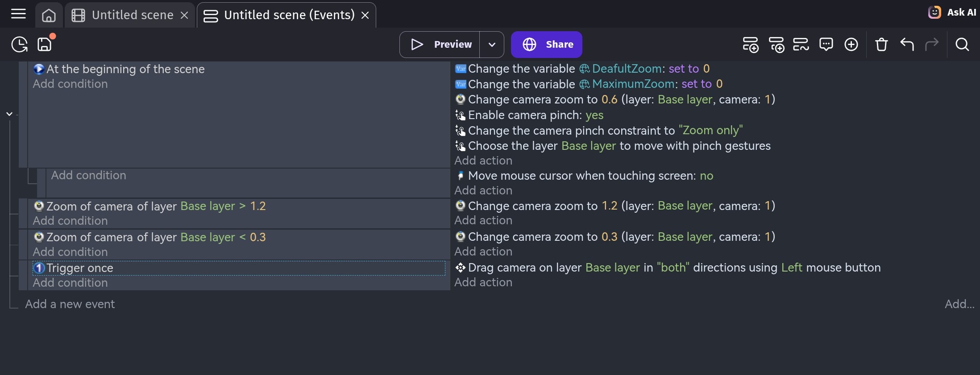
Task: Open the Preview options dropdown arrow
Action: (492, 45)
